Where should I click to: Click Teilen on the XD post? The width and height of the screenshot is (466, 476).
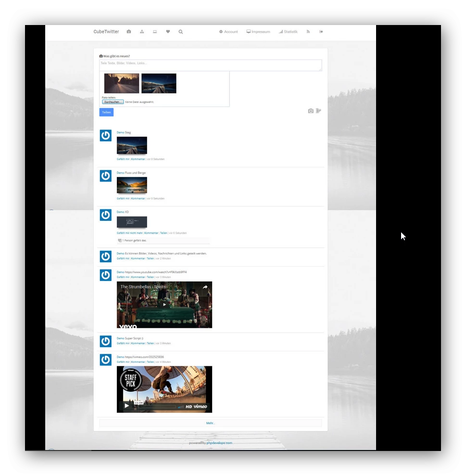[164, 233]
